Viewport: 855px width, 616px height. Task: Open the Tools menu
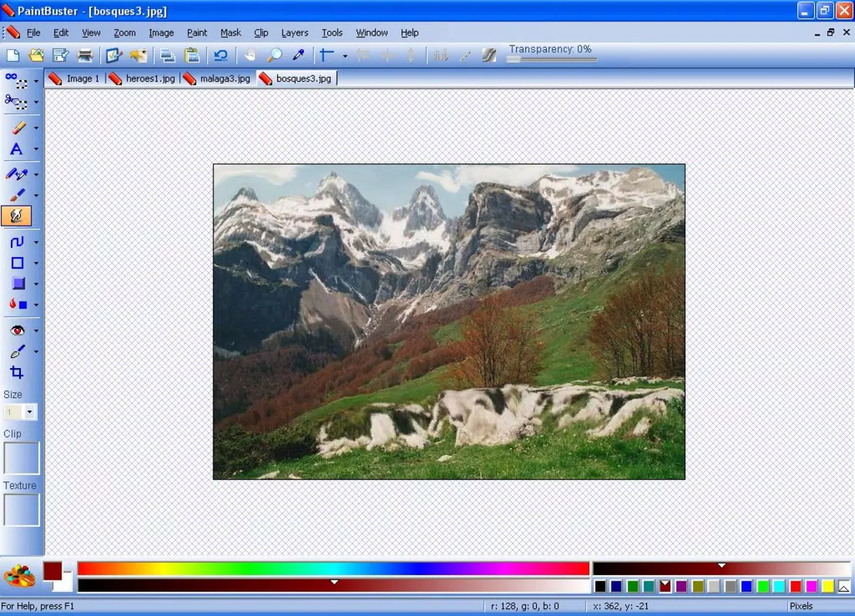[332, 32]
